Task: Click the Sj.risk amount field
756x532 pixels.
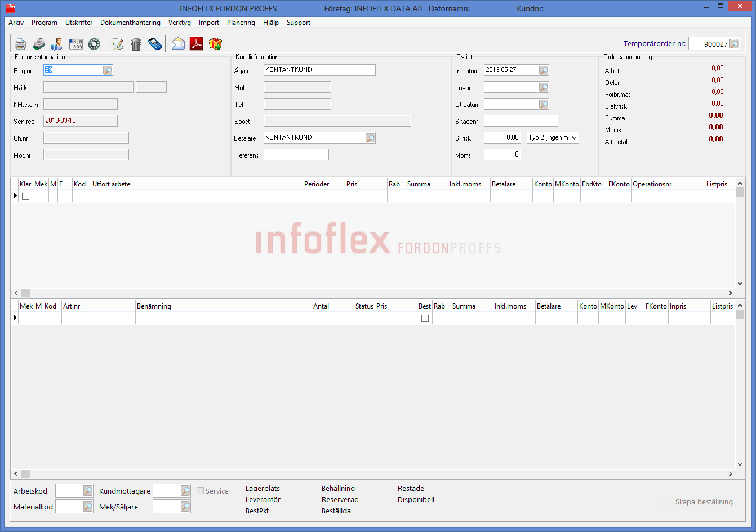Action: (502, 138)
